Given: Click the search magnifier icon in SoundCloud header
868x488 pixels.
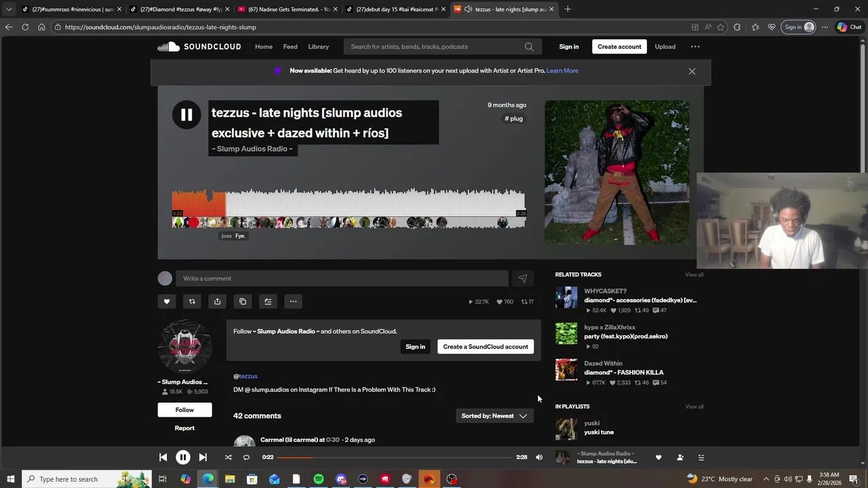Looking at the screenshot, I should [529, 47].
